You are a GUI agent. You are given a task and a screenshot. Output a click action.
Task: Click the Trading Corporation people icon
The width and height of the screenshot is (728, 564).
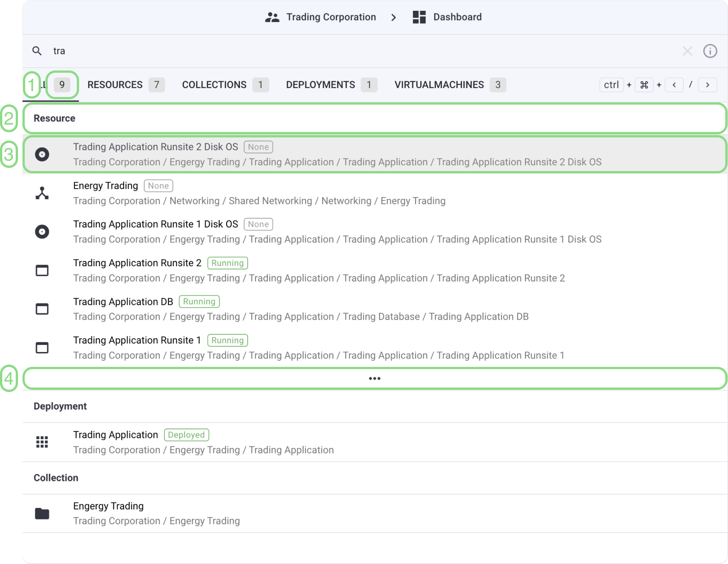[272, 17]
